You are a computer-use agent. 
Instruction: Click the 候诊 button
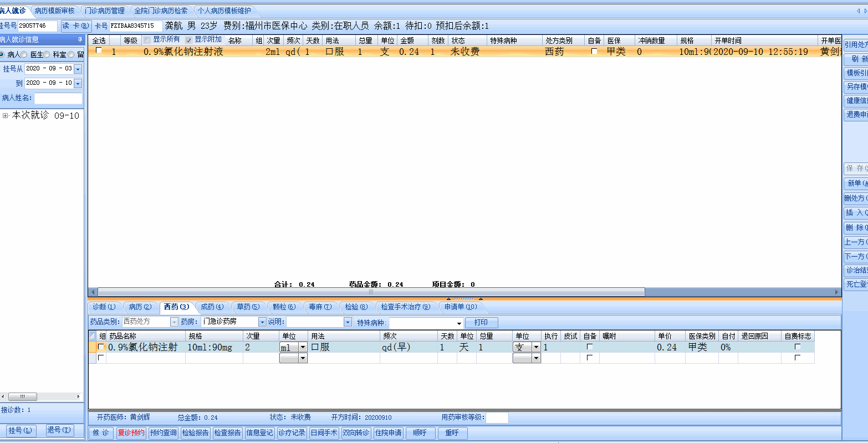pos(101,433)
